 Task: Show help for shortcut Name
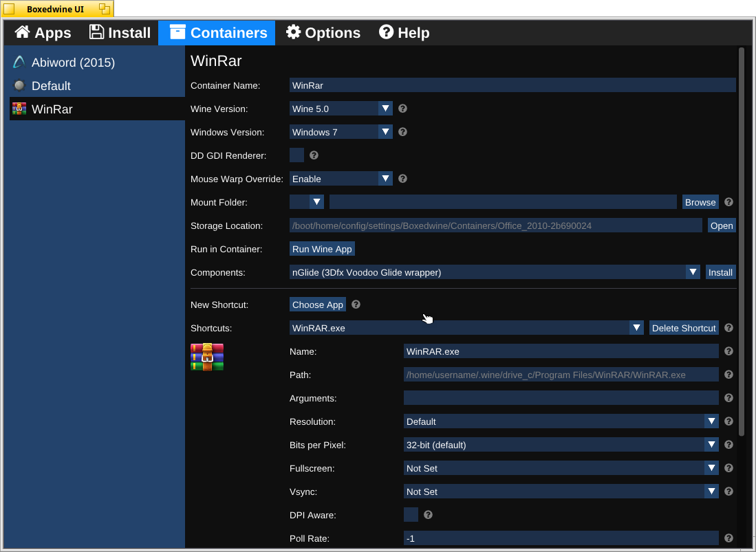point(728,351)
